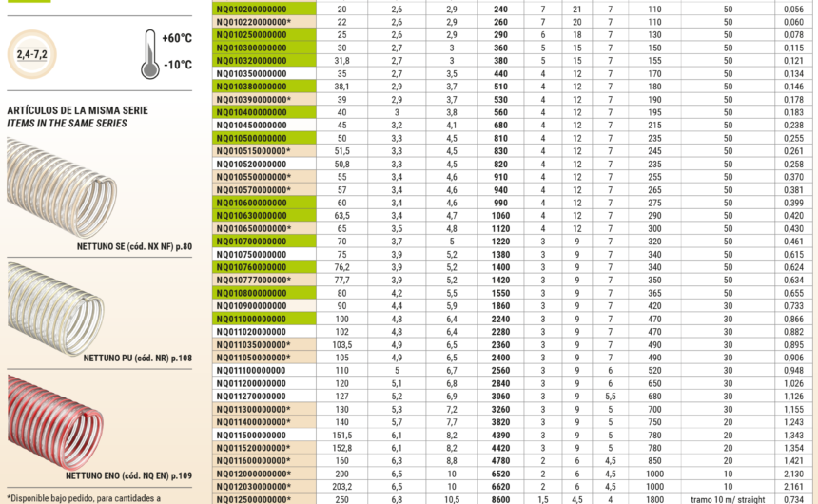
Task: Click the 2,4-7,2 circular gauge badge
Action: coord(32,55)
